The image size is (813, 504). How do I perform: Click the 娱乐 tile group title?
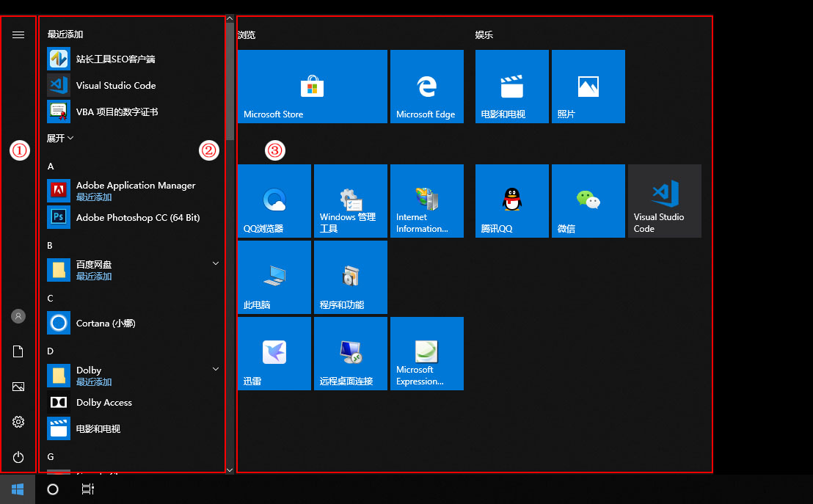click(x=484, y=34)
